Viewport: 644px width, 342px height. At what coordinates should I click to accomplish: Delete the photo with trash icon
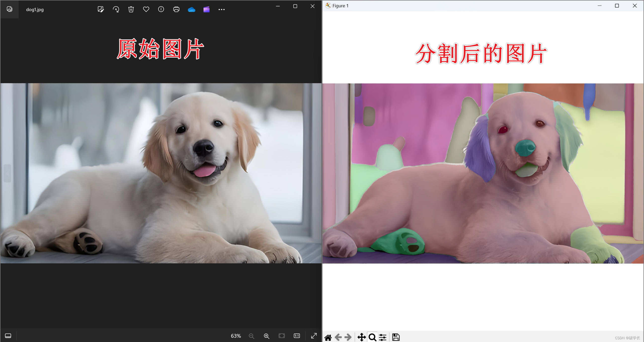131,10
